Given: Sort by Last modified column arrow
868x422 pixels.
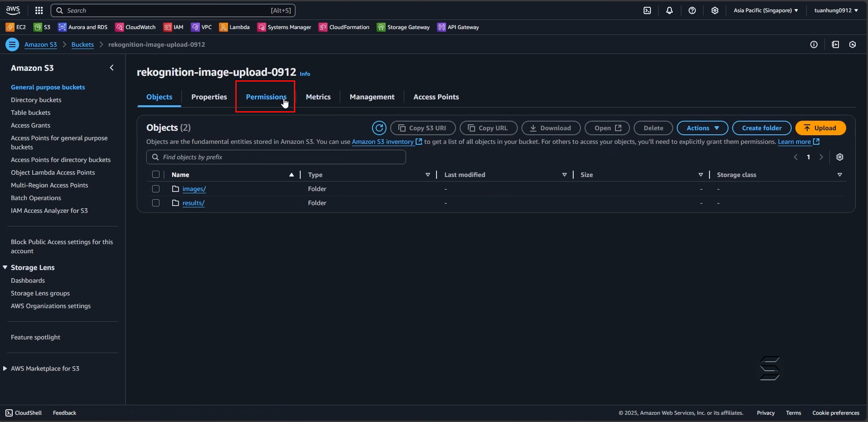Looking at the screenshot, I should [564, 175].
